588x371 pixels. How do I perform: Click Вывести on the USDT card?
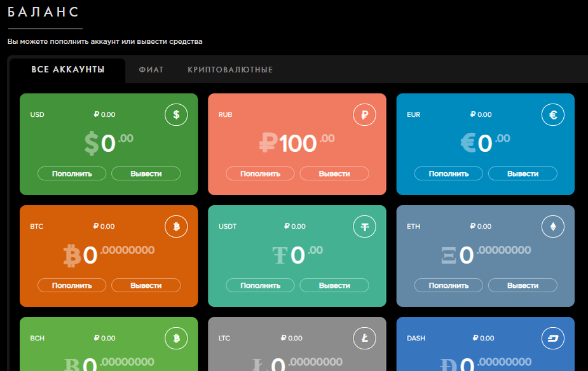point(334,285)
